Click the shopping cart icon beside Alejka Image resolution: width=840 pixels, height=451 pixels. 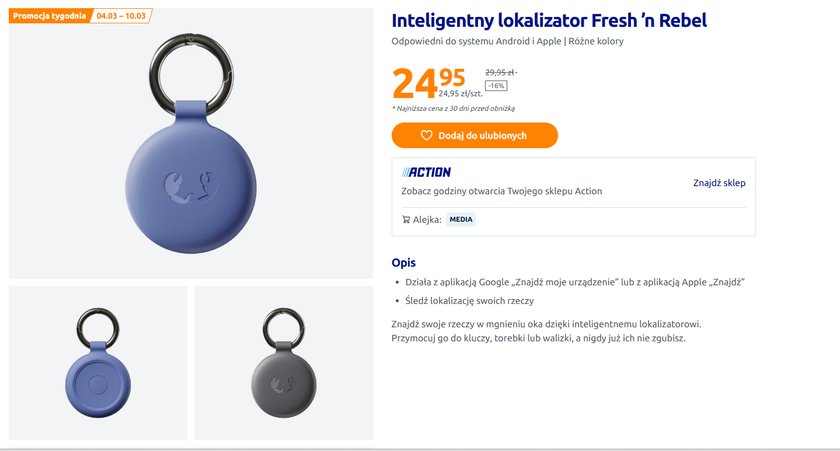click(406, 220)
